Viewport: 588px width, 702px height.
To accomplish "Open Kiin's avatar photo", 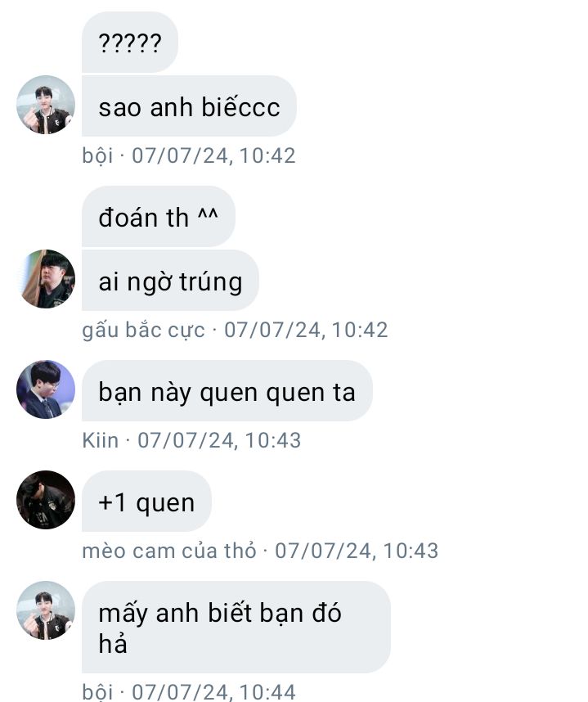I will point(46,389).
